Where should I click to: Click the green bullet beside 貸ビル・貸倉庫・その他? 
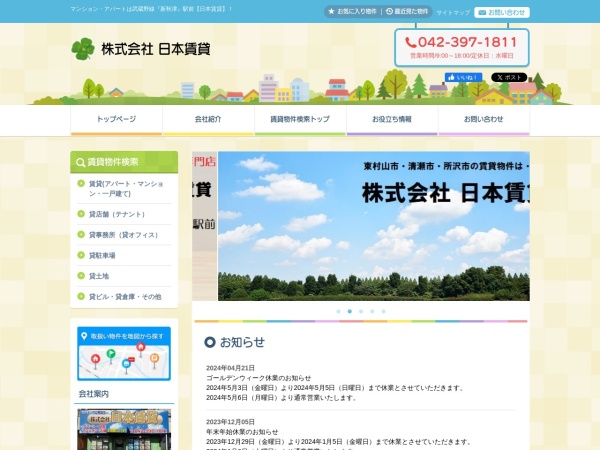81,296
